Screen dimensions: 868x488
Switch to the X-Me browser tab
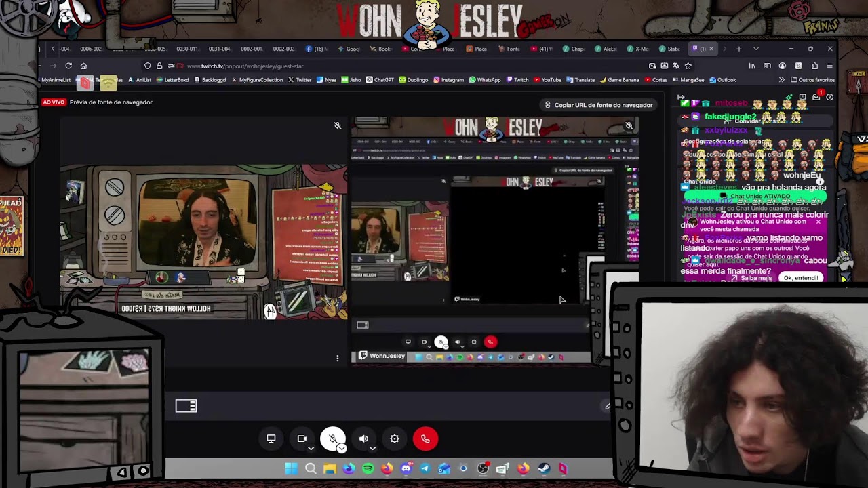(637, 49)
